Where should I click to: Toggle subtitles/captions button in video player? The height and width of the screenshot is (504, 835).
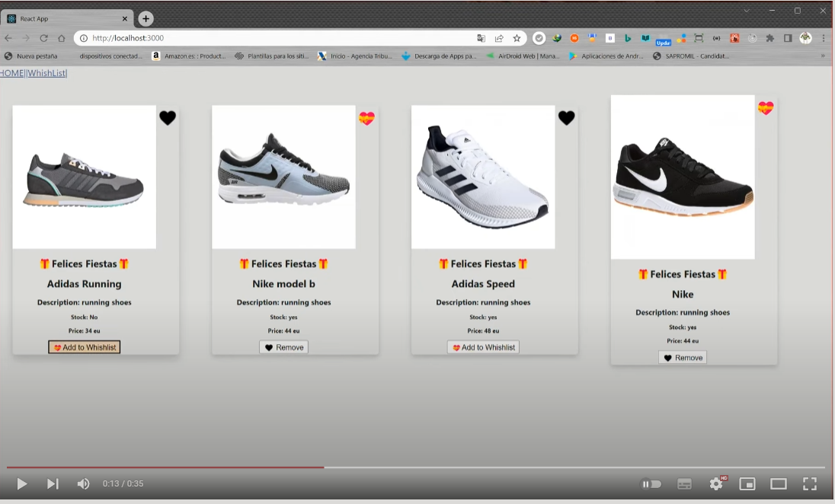click(684, 483)
